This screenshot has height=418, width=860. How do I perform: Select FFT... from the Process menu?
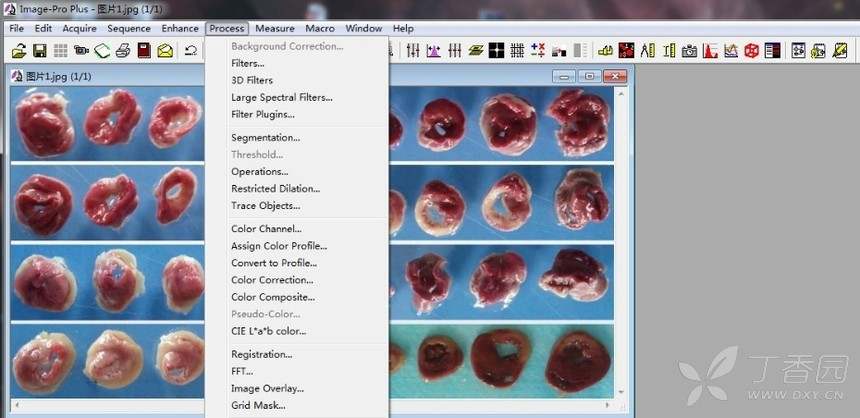pyautogui.click(x=242, y=371)
